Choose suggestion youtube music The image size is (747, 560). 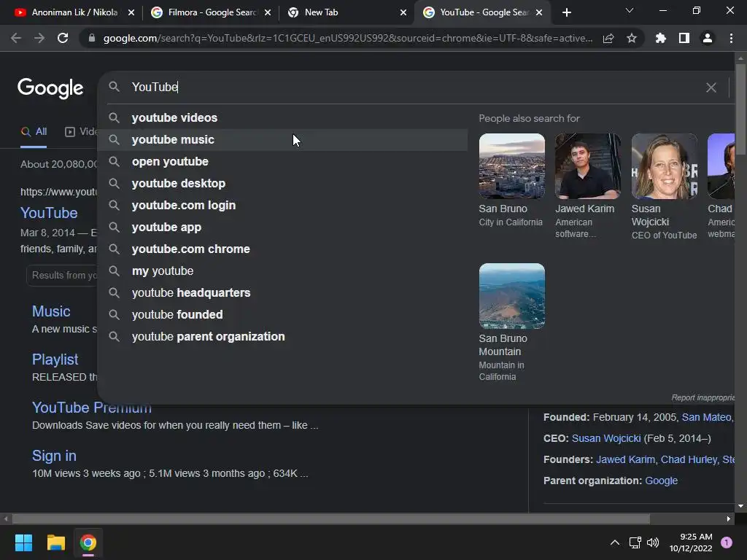[282, 139]
